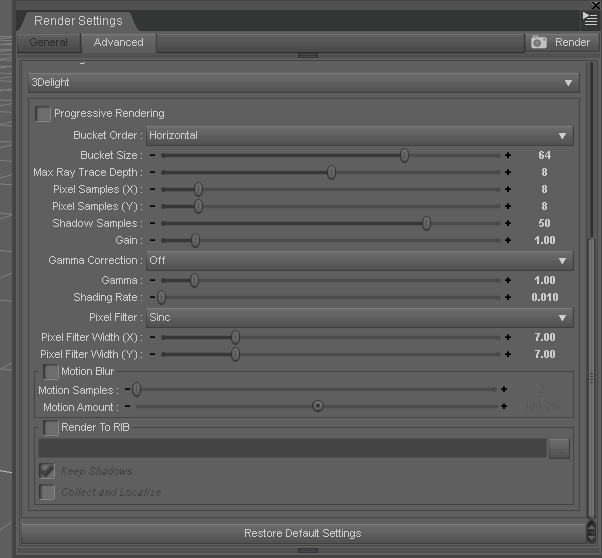Increase Pixel Filter Width (Y) with plus
Image resolution: width=602 pixels, height=558 pixels.
pyautogui.click(x=508, y=354)
